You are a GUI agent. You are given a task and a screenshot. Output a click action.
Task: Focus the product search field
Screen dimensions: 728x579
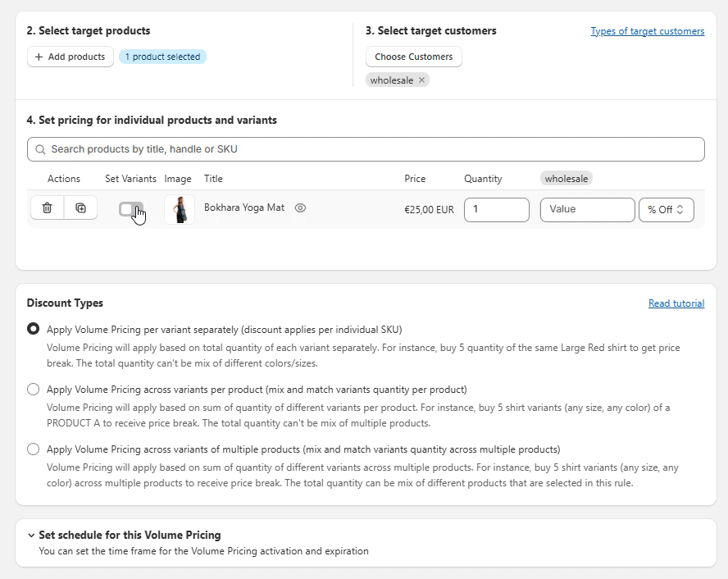click(x=366, y=149)
